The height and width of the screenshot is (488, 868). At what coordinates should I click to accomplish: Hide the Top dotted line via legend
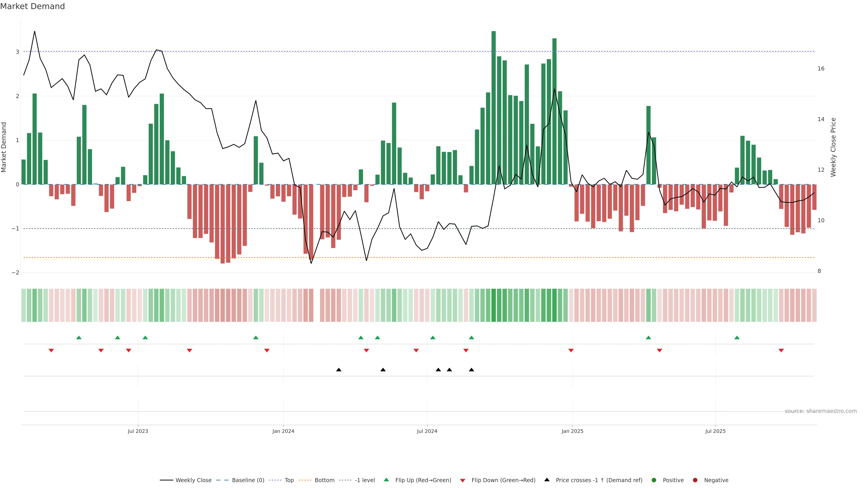point(289,480)
